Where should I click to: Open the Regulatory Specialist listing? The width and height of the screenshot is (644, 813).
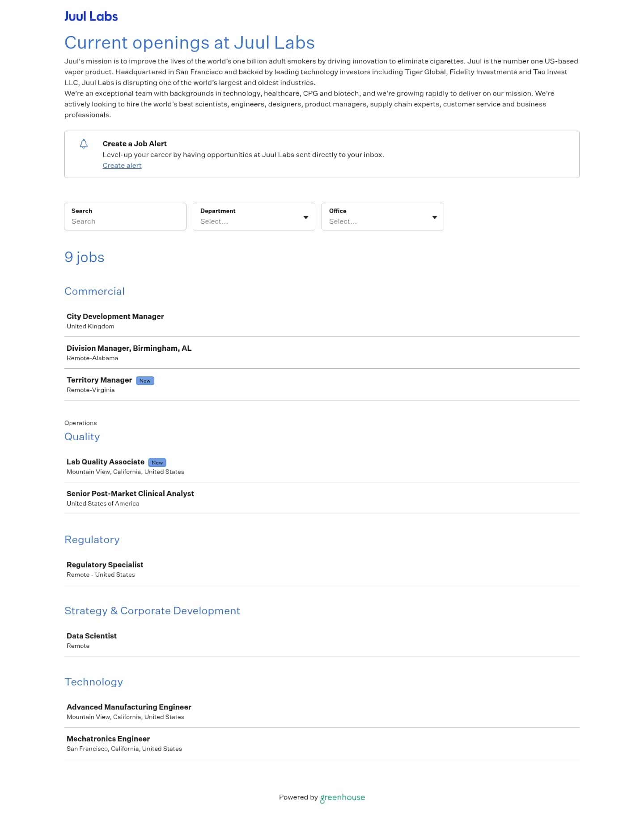tap(105, 565)
